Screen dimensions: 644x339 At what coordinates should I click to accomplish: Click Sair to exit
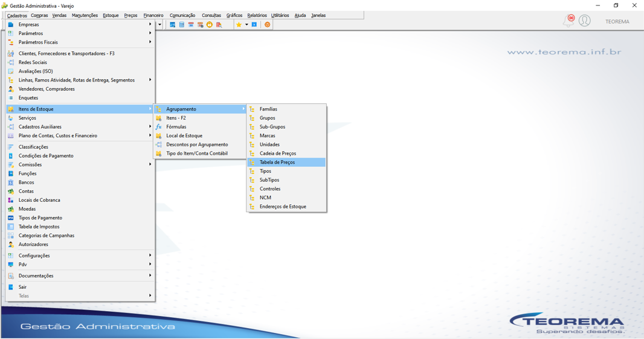pyautogui.click(x=80, y=287)
